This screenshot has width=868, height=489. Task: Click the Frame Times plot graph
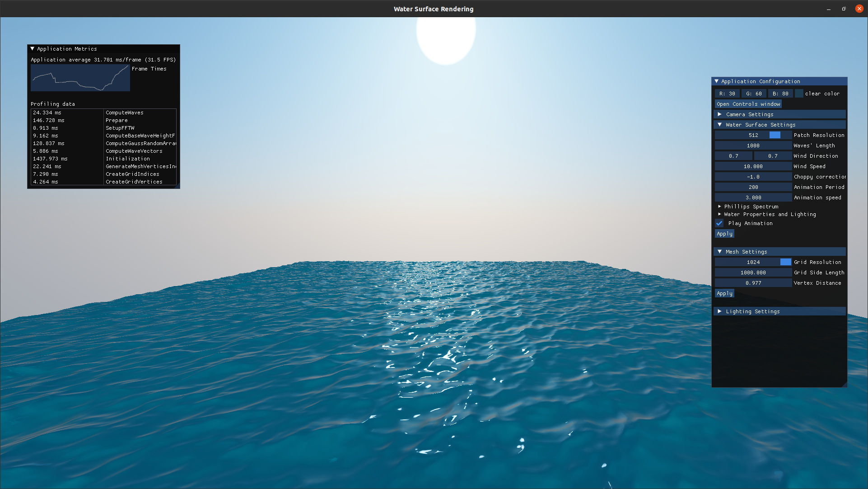[80, 78]
